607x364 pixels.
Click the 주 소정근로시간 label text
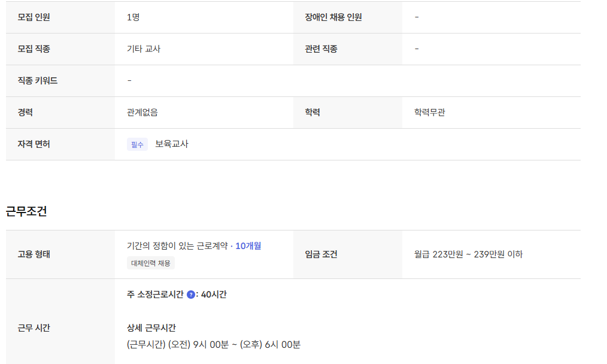click(x=155, y=295)
